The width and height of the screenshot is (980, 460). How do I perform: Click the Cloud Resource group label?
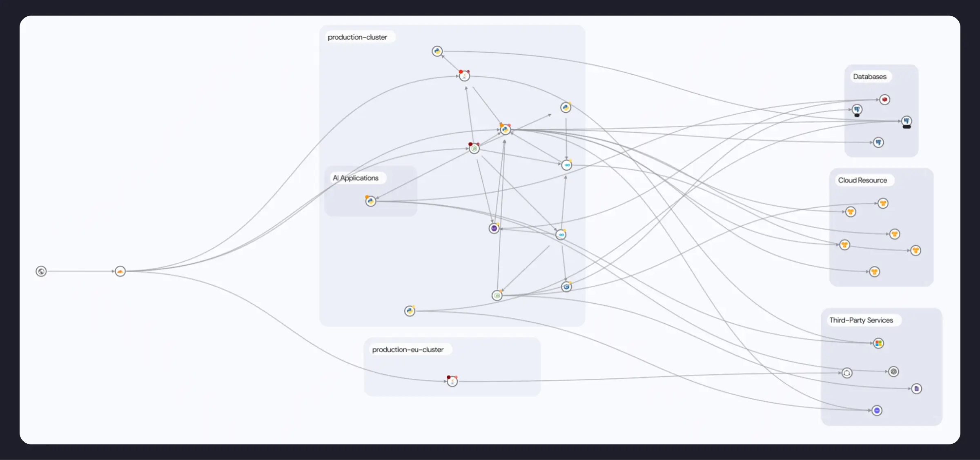[x=863, y=180]
